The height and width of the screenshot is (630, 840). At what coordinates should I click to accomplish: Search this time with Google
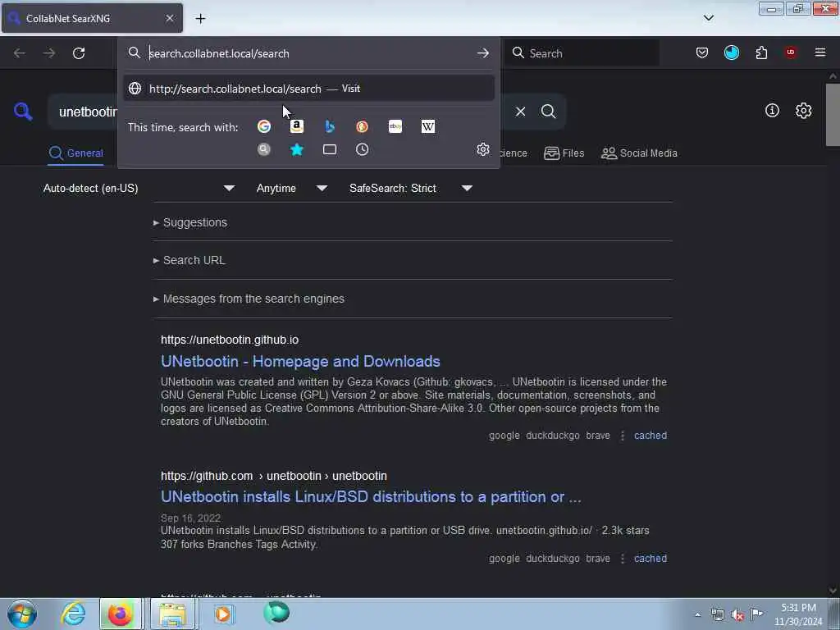(x=263, y=126)
